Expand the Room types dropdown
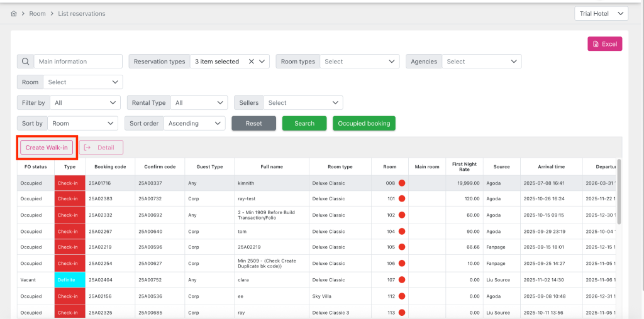The image size is (644, 319). click(360, 62)
